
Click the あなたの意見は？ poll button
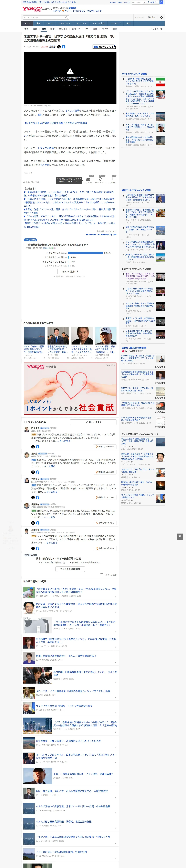tap(70, 271)
